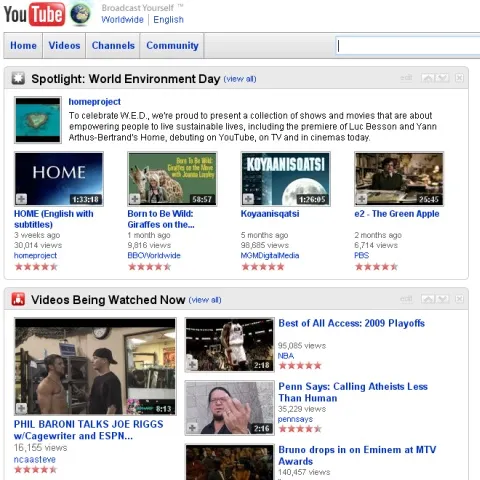Rate the Koyaanisqatsi video stars
The height and width of the screenshot is (480, 480).
[263, 267]
